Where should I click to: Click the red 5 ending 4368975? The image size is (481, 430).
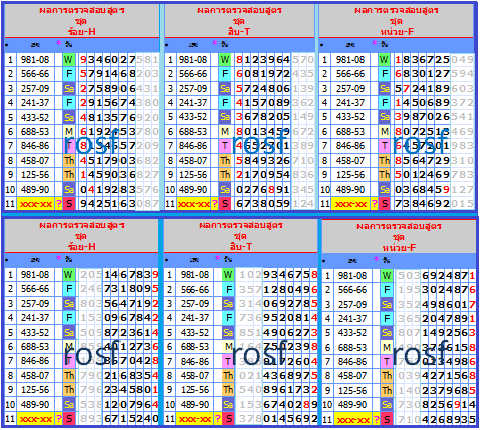tap(314, 376)
